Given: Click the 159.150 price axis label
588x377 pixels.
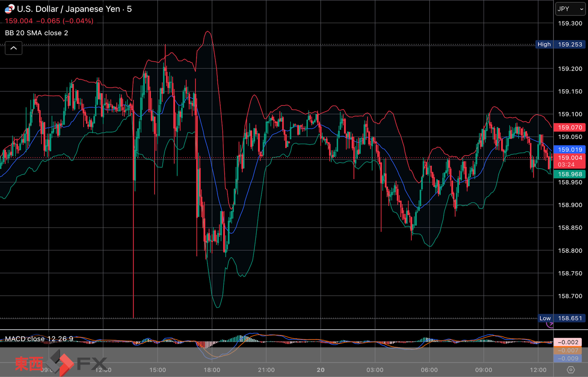Looking at the screenshot, I should [570, 92].
